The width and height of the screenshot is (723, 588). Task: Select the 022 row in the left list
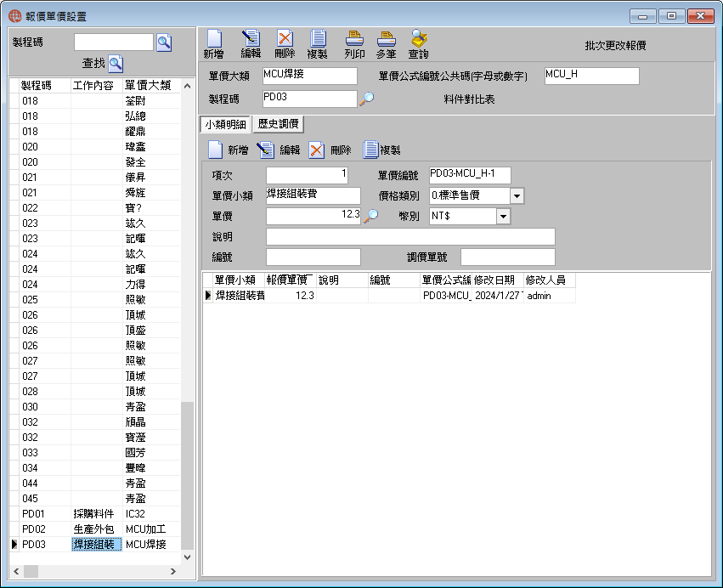click(94, 208)
